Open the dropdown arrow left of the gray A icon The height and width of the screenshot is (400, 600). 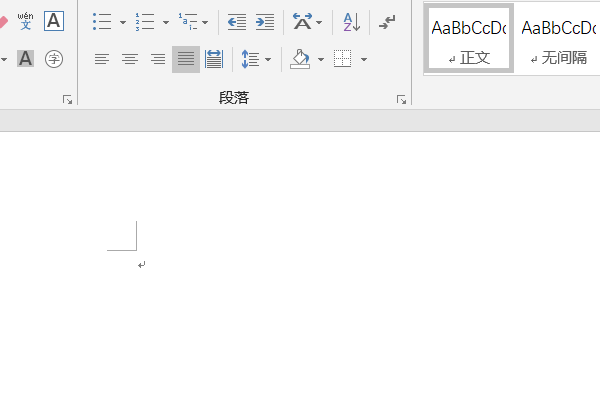coord(4,59)
